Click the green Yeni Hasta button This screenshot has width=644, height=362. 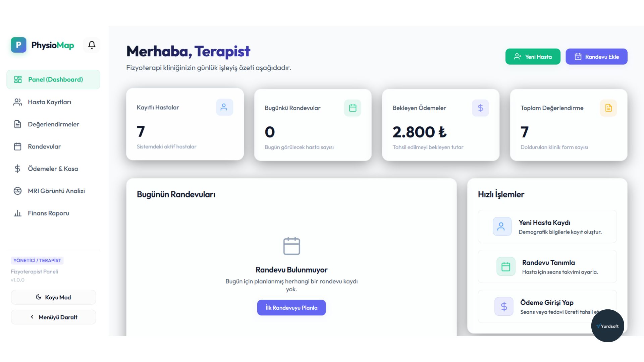tap(533, 57)
